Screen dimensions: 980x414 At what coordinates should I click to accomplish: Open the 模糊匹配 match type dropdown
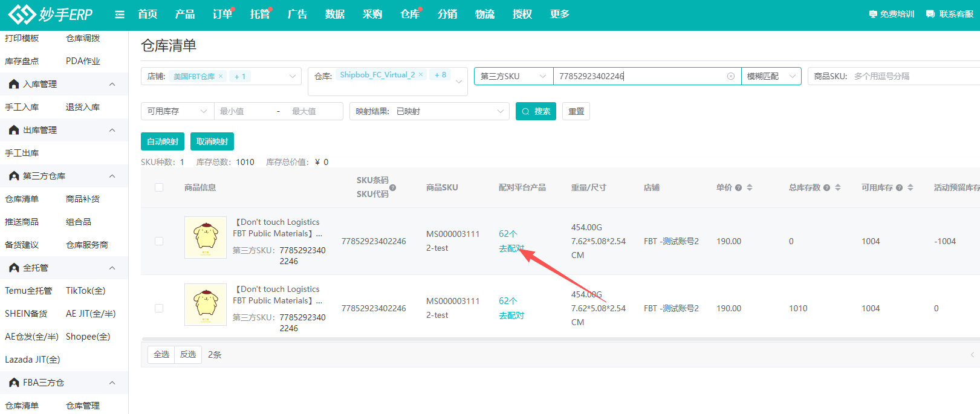click(x=771, y=76)
